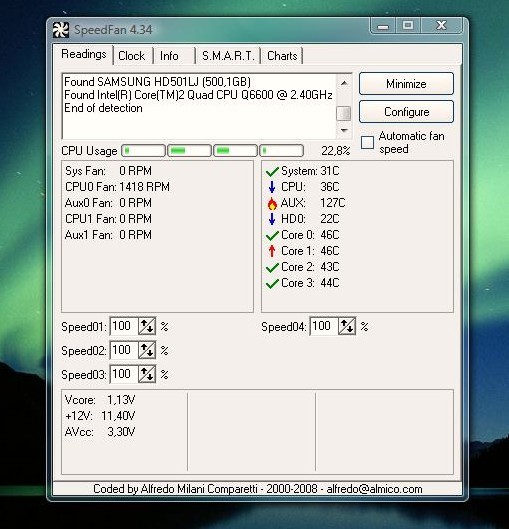Click the Speed01 percentage input field
Viewport: 509px width, 529px height.
[124, 326]
